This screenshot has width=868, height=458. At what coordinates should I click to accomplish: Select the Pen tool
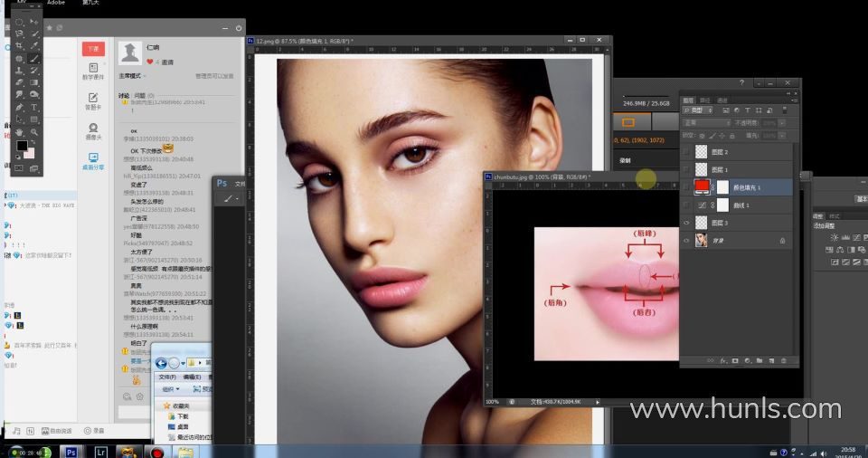coord(19,107)
